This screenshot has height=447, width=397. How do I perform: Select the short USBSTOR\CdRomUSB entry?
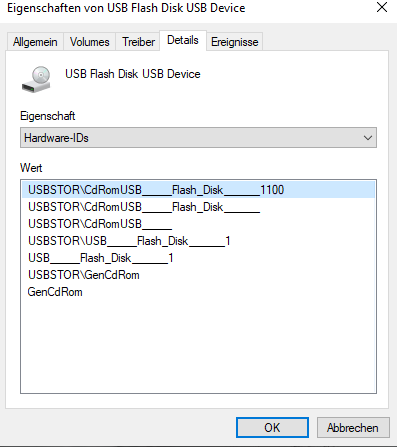(x=198, y=224)
